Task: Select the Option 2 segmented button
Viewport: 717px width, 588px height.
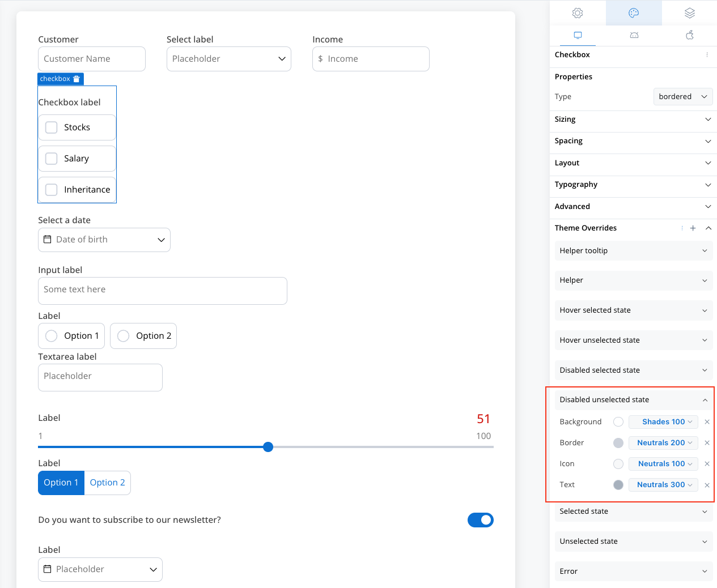Action: [108, 483]
